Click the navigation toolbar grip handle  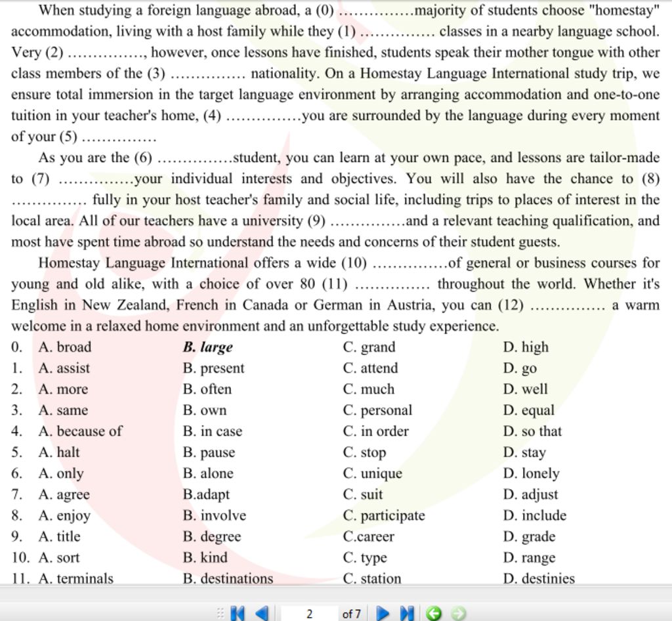pos(220,614)
